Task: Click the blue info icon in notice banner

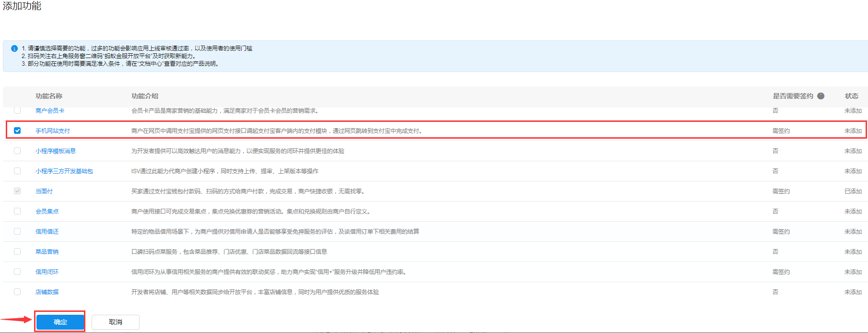Action: tap(14, 48)
